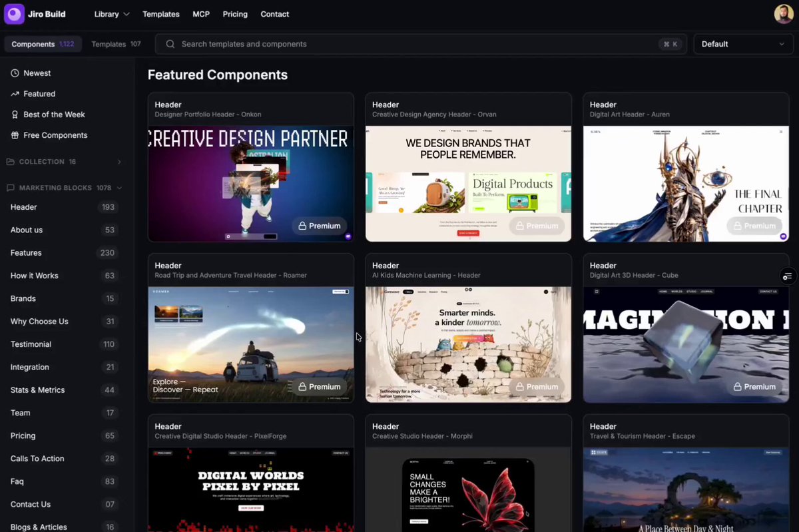Switch to the Templates 107 tab

coord(116,44)
